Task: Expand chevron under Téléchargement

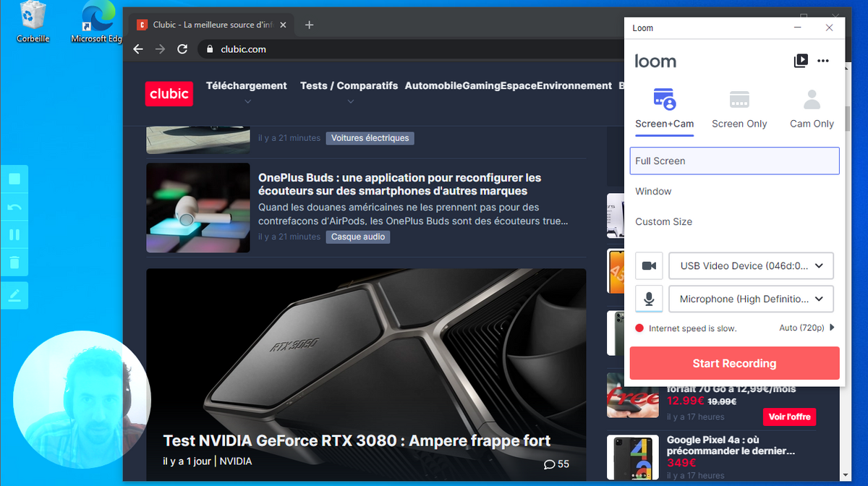Action: click(x=247, y=101)
